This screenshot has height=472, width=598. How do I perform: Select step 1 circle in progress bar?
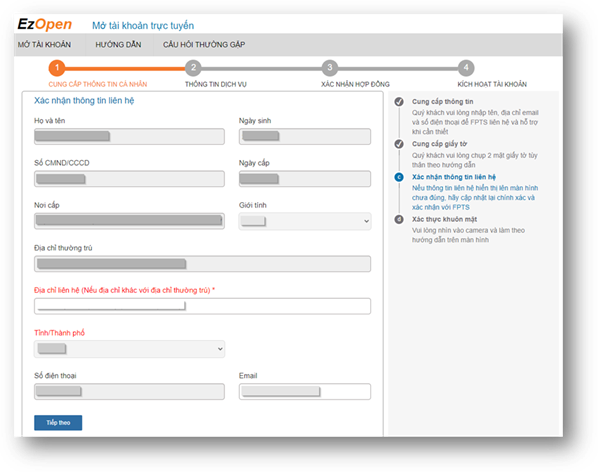(x=57, y=68)
